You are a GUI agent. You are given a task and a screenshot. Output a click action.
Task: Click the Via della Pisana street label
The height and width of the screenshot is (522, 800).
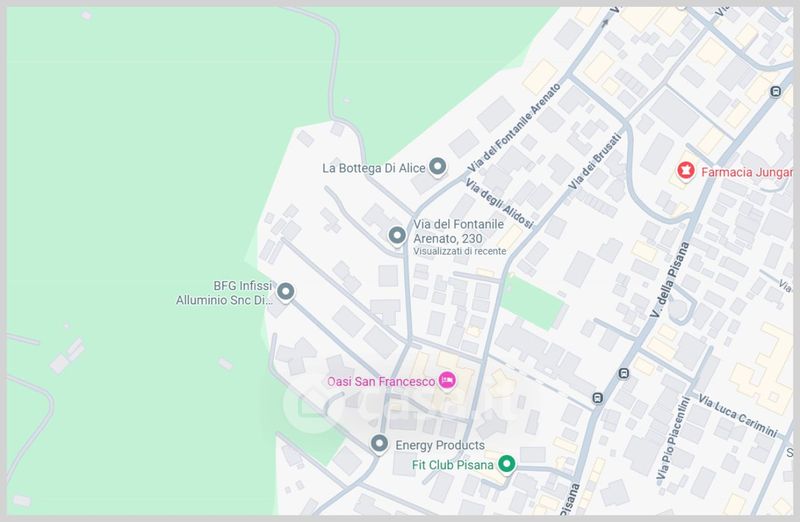point(670,280)
